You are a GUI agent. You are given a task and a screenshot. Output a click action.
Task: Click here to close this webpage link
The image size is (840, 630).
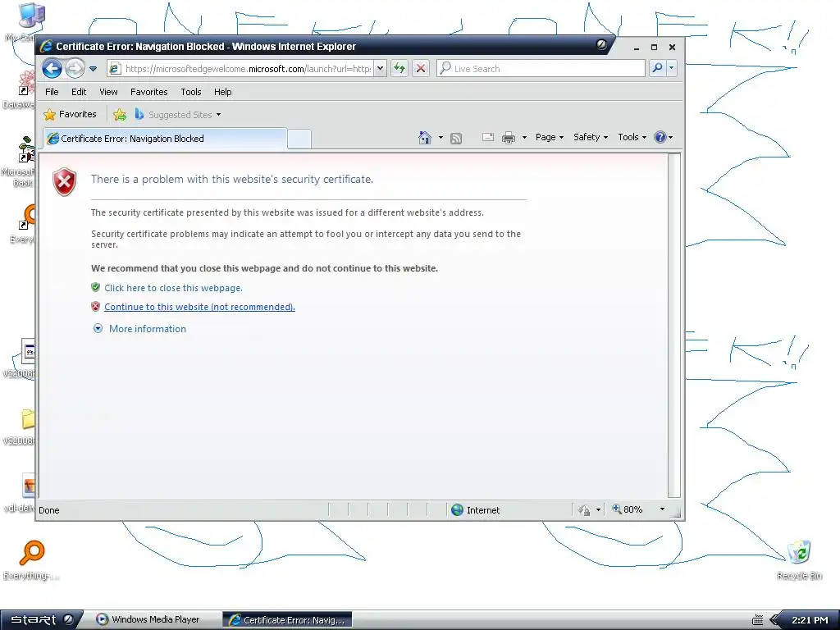[x=173, y=288]
